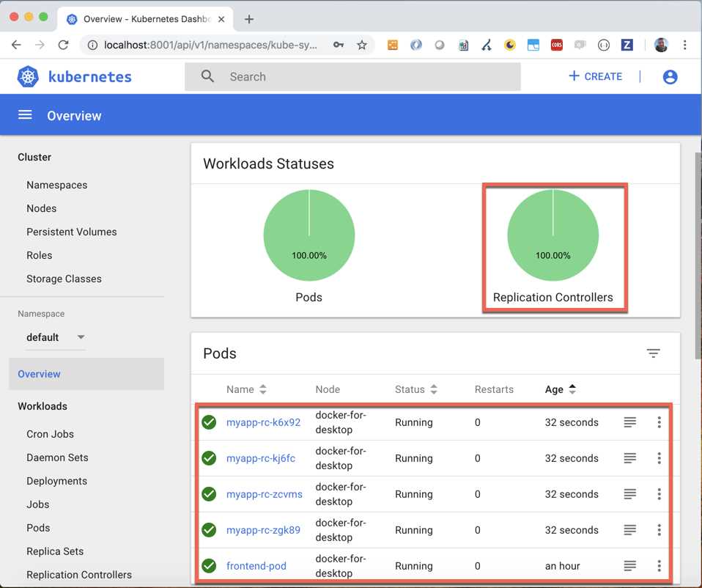
Task: Click the green checkmark next to myapp-rc-kj6fc
Action: [209, 457]
